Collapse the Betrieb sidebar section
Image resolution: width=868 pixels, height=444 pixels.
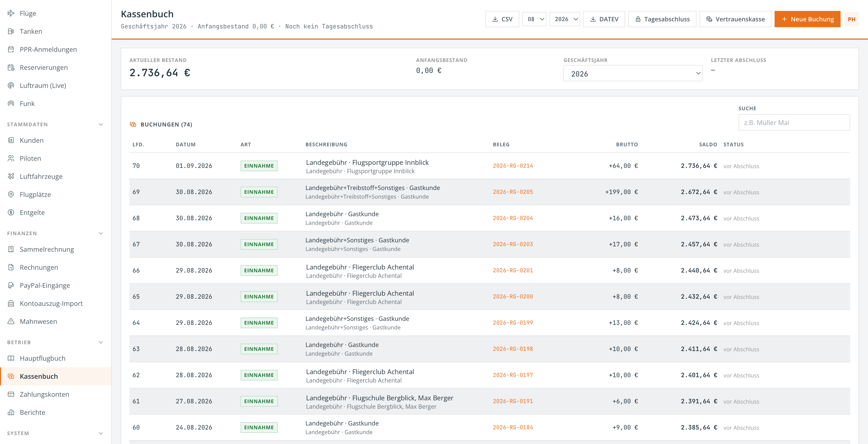101,342
